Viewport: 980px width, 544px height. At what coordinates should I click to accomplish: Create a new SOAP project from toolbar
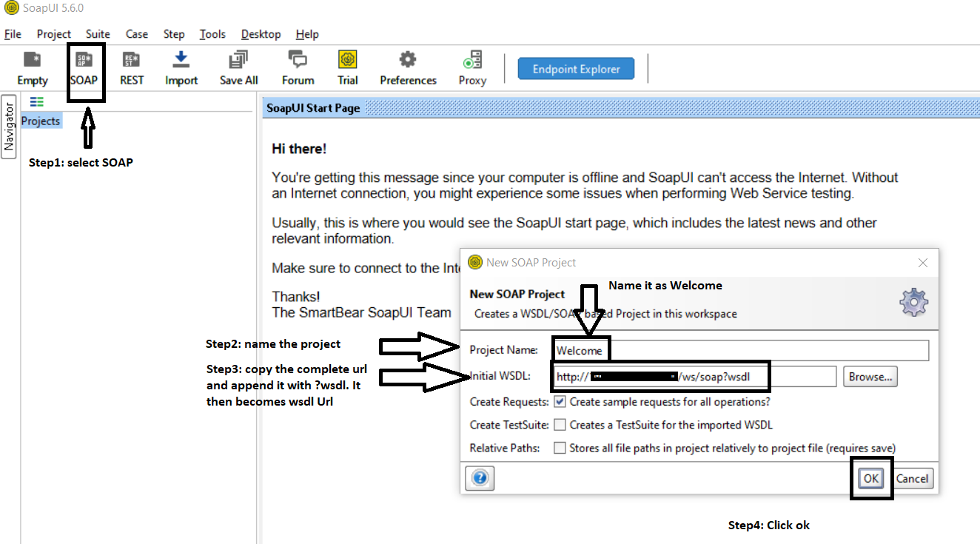(84, 68)
